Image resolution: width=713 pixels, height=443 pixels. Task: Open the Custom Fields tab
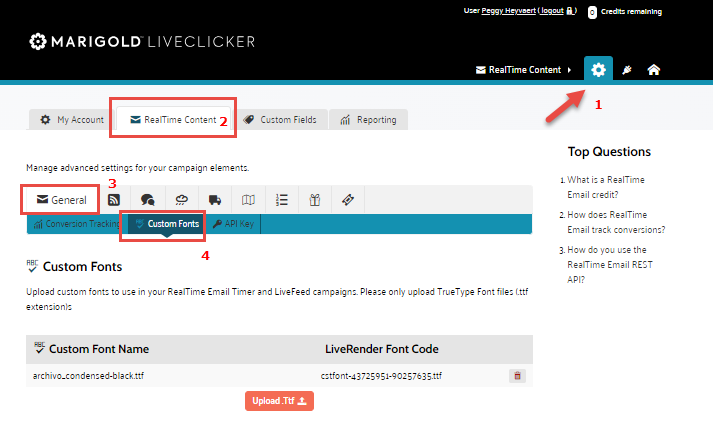(x=280, y=120)
